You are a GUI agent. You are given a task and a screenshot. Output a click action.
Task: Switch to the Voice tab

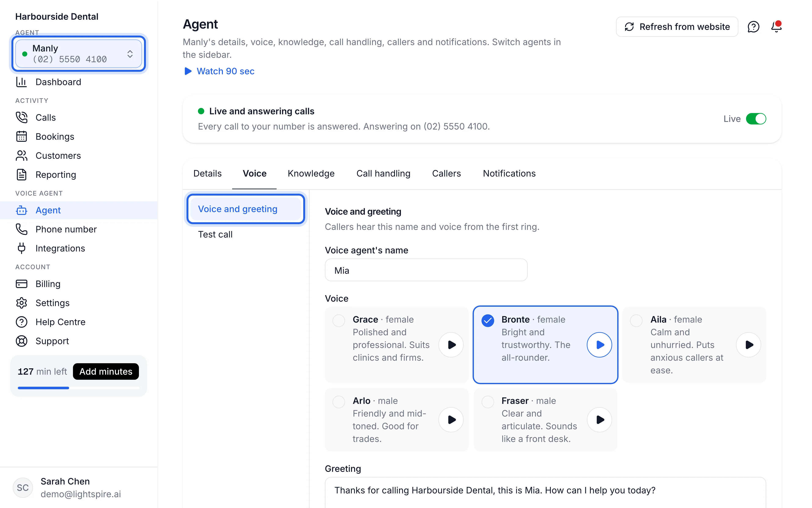pos(254,173)
